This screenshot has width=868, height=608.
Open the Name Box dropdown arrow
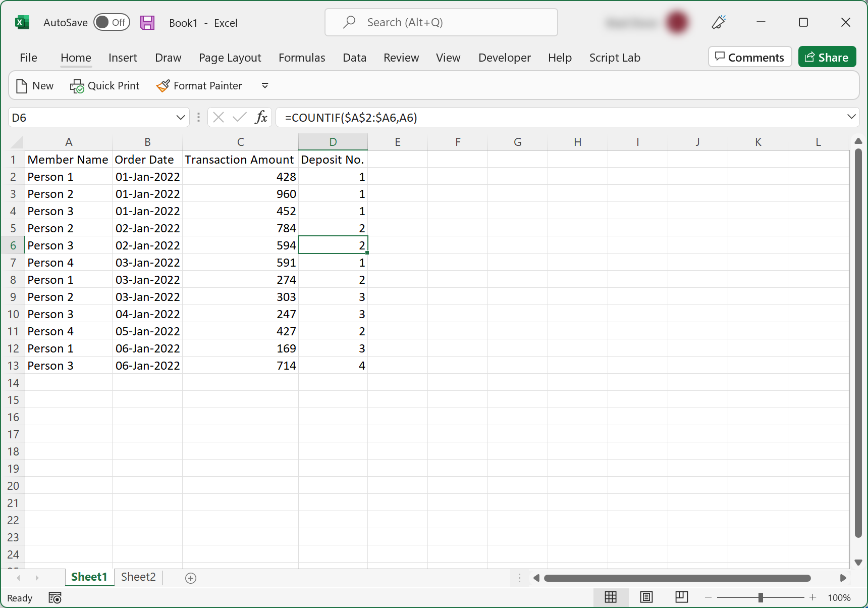tap(180, 118)
